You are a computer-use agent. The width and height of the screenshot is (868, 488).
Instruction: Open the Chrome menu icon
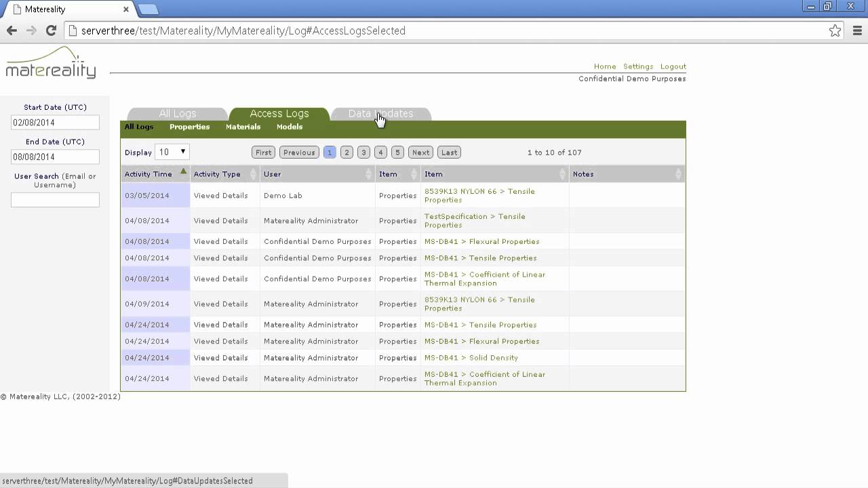point(857,30)
